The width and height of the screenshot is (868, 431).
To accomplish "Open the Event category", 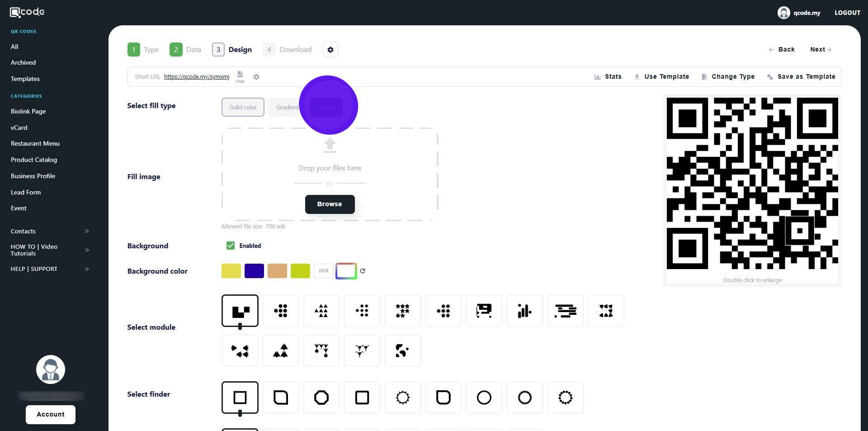I will 19,208.
